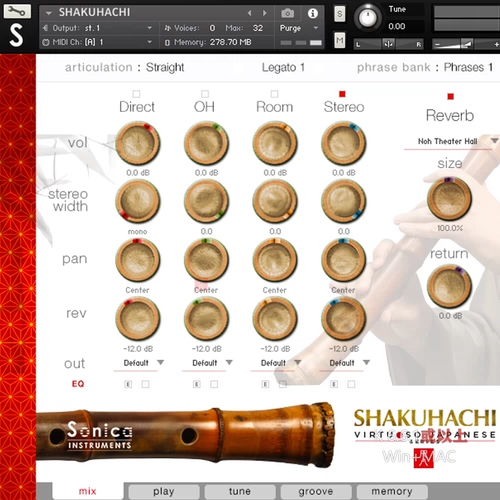Enable the OH mic channel

pyautogui.click(x=205, y=94)
